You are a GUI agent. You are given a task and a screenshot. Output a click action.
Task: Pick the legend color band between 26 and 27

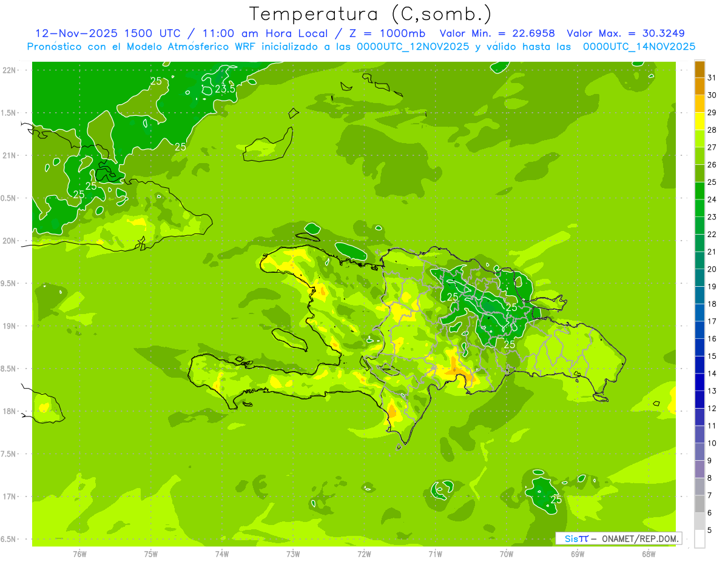point(699,156)
